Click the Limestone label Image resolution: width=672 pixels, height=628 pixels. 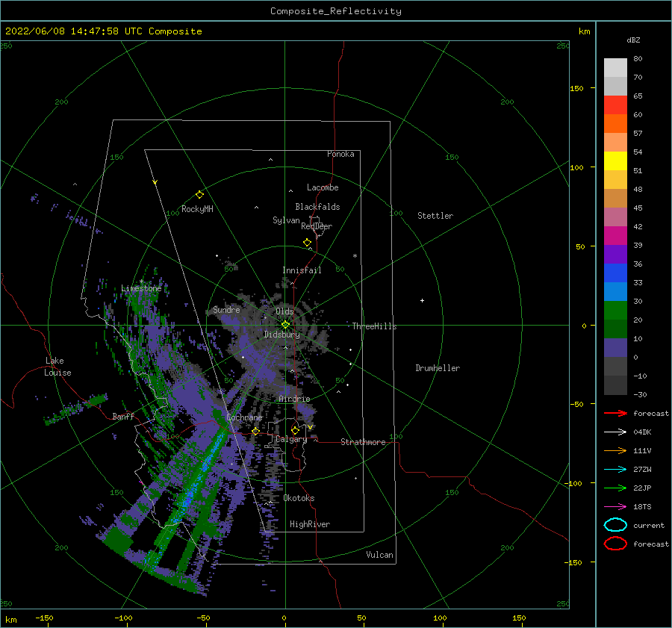[141, 288]
